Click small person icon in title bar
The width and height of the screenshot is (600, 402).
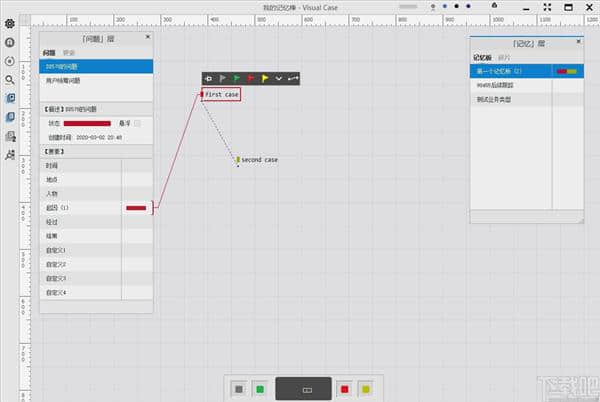pos(433,7)
